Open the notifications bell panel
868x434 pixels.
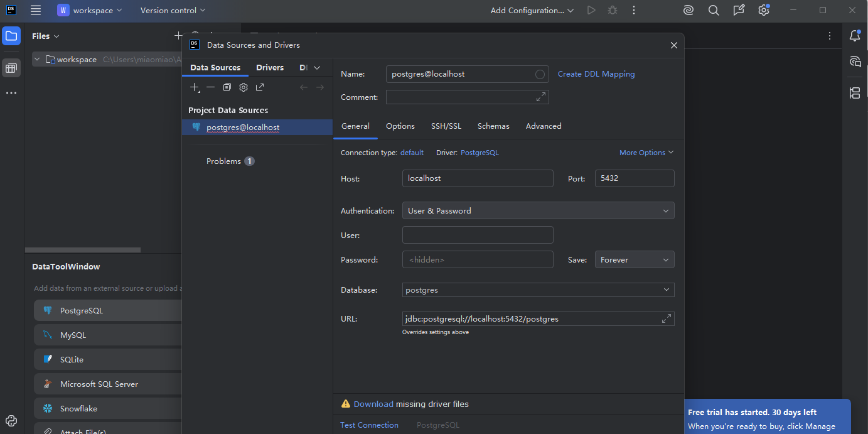coord(855,36)
